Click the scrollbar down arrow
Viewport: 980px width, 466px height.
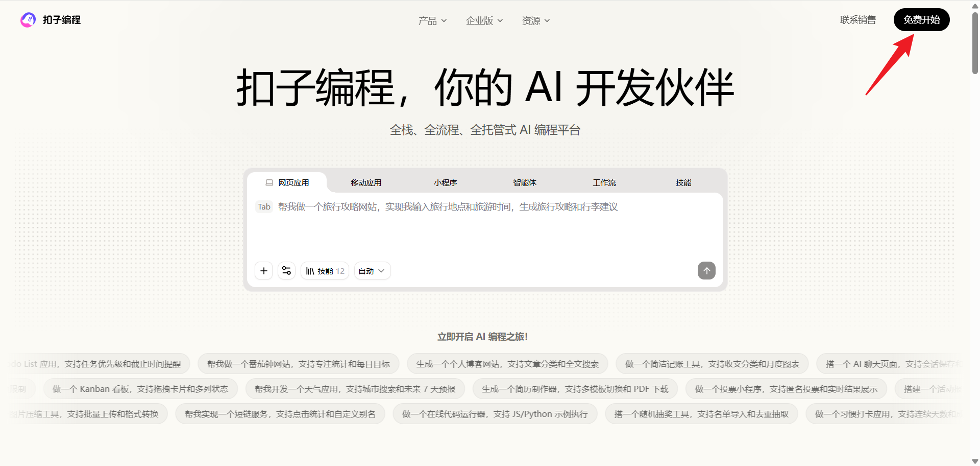pyautogui.click(x=975, y=461)
